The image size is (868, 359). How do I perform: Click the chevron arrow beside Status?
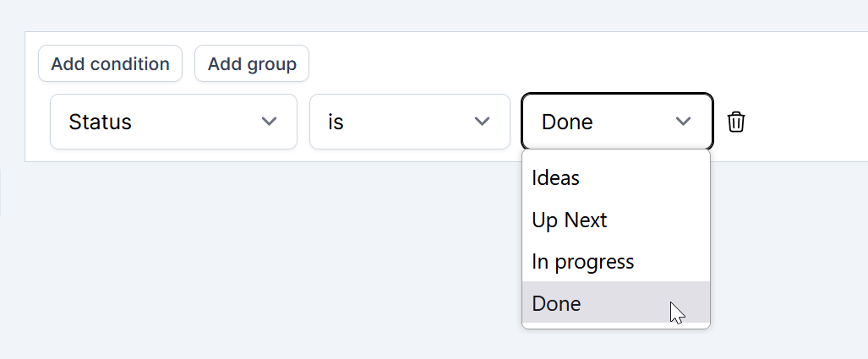point(269,122)
